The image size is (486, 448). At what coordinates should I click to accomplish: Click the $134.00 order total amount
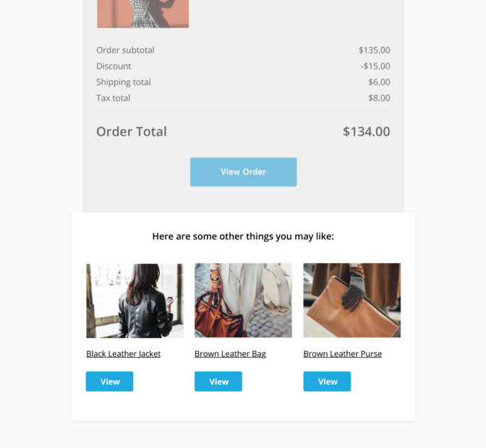pos(367,132)
